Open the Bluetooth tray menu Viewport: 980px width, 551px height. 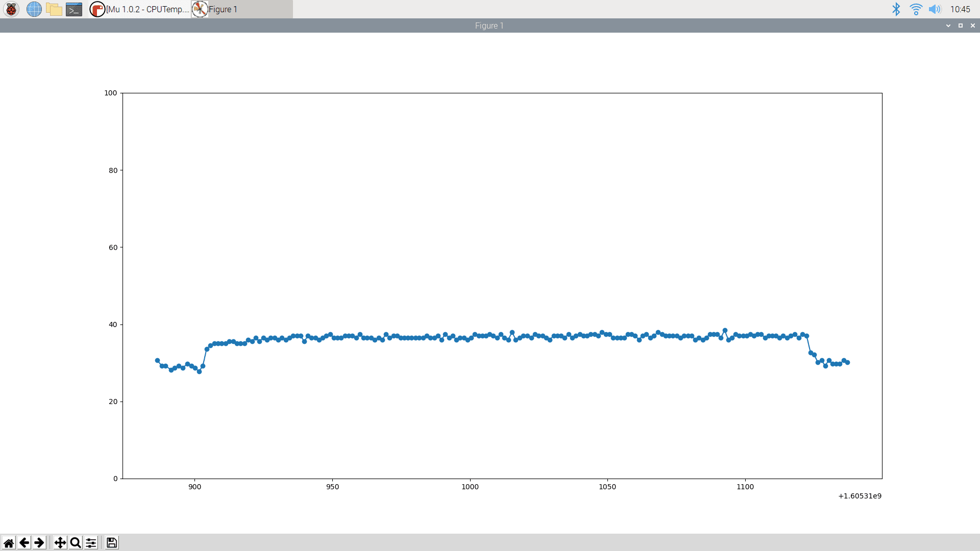[896, 9]
